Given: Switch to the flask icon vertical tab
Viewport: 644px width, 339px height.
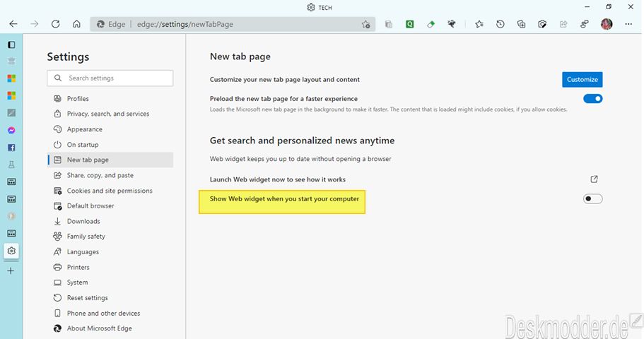Looking at the screenshot, I should click(x=11, y=165).
